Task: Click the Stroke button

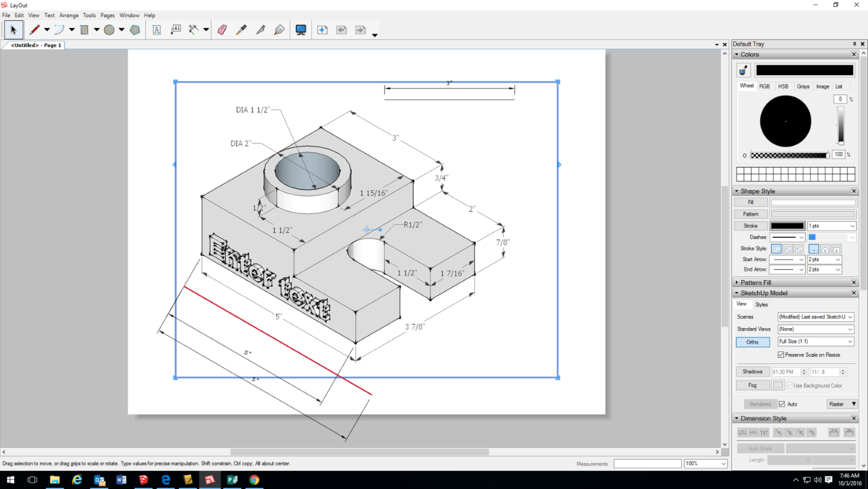Action: (750, 226)
